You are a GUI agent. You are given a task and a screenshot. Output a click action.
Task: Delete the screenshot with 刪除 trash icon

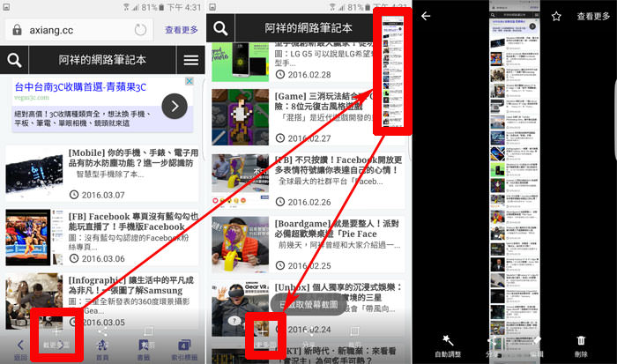click(581, 345)
